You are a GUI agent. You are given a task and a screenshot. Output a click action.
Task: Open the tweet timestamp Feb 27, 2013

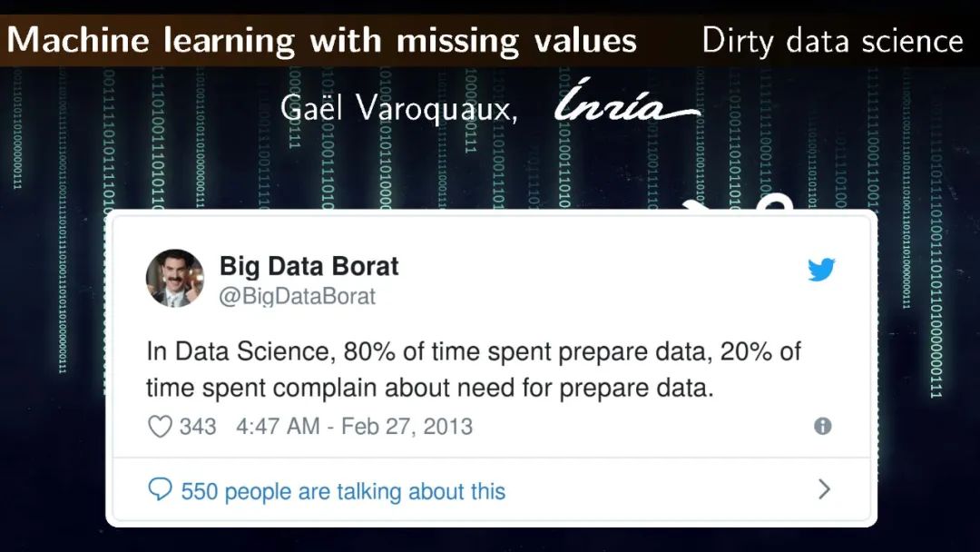pos(354,427)
